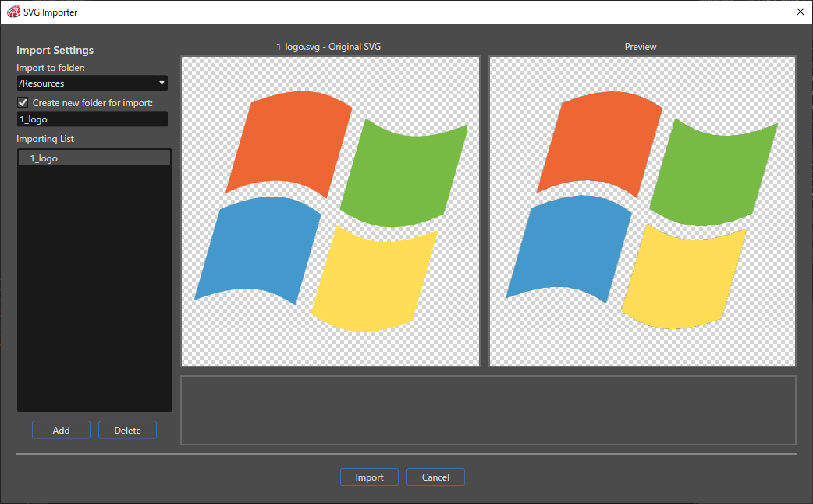The height and width of the screenshot is (504, 813).
Task: Open the Import to folder dropdown
Action: click(x=92, y=83)
